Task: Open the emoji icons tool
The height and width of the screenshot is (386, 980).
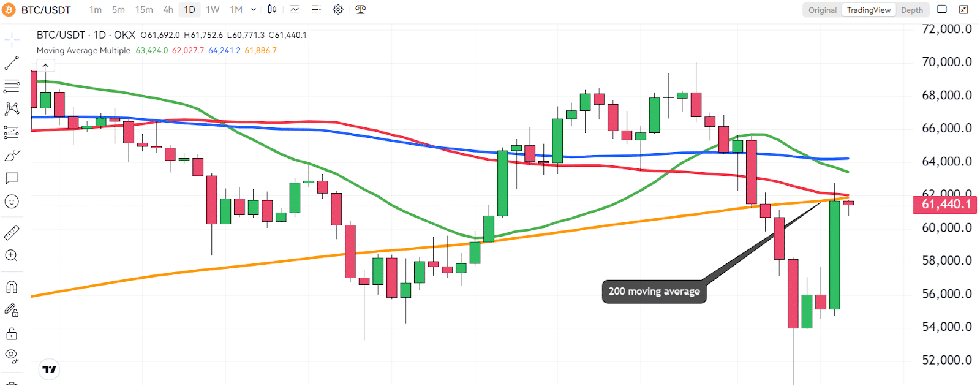Action: tap(12, 202)
